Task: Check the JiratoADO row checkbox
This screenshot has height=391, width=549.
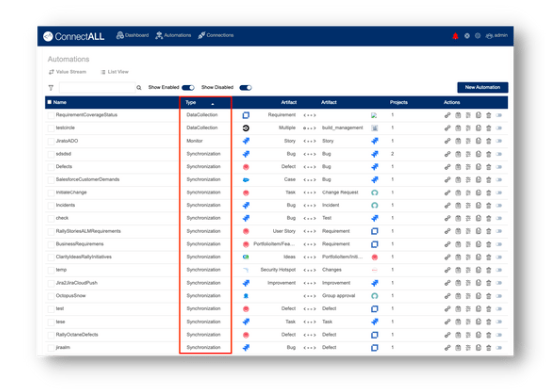Action: pyautogui.click(x=51, y=141)
